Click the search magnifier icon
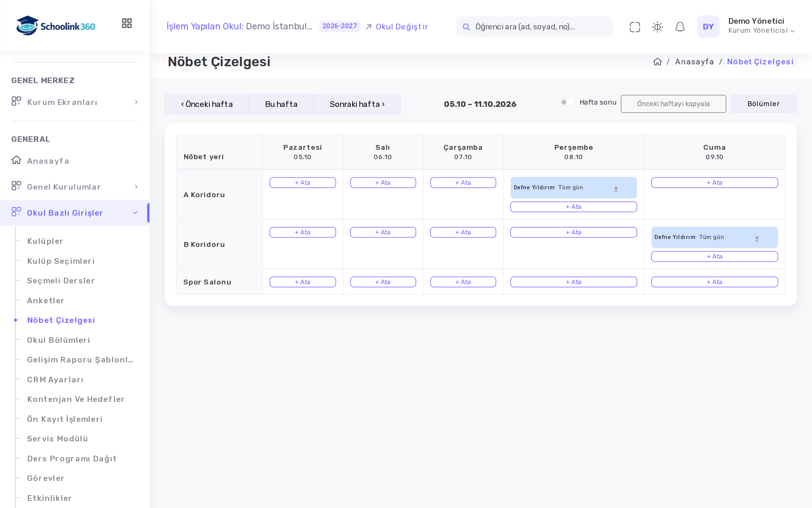 pyautogui.click(x=466, y=27)
